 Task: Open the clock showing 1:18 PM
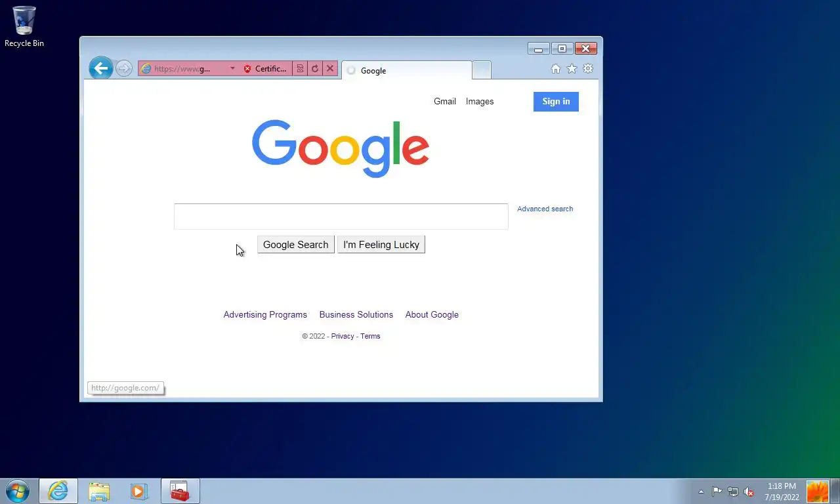(x=782, y=492)
